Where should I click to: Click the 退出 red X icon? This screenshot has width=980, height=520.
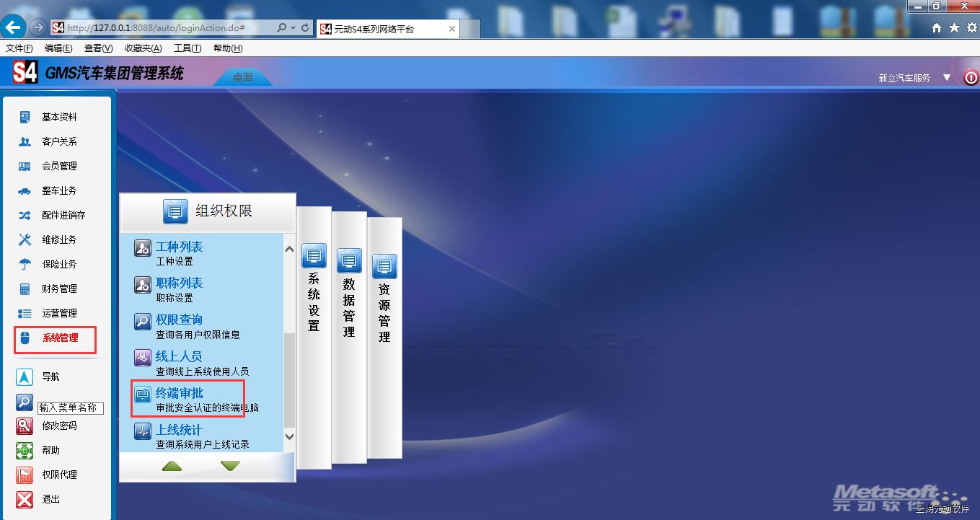(25, 499)
